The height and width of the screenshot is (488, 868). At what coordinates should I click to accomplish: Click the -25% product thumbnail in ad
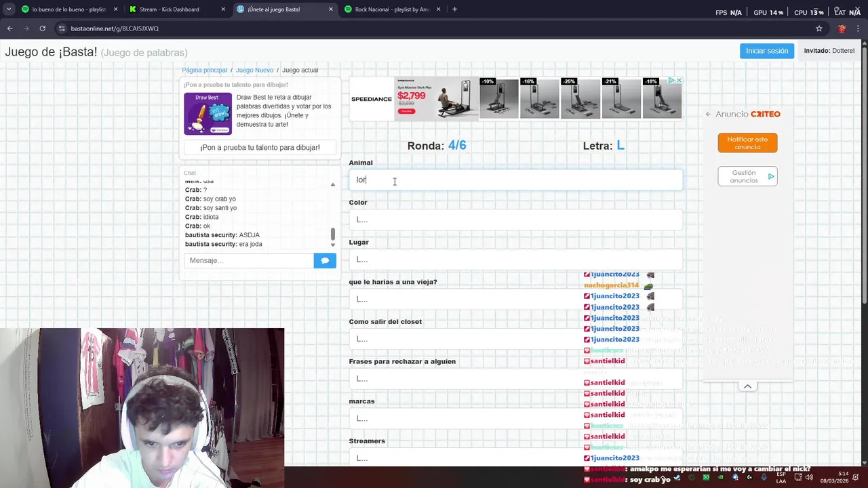pyautogui.click(x=580, y=98)
